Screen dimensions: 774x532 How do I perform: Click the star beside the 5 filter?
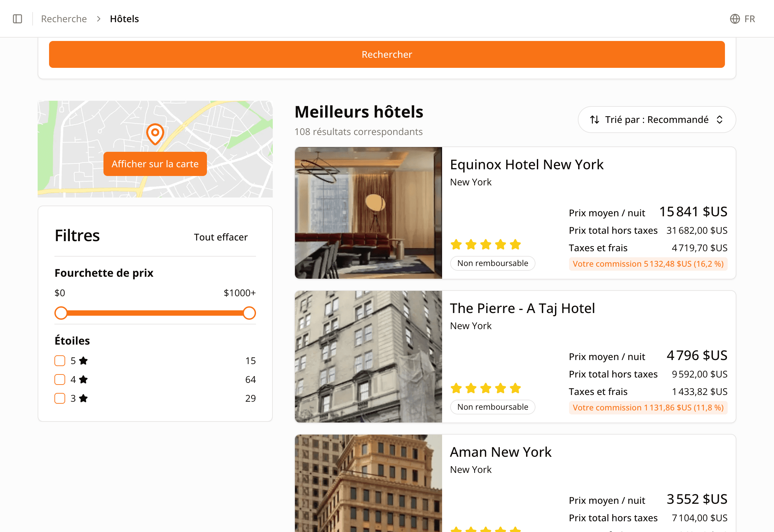[x=83, y=361]
